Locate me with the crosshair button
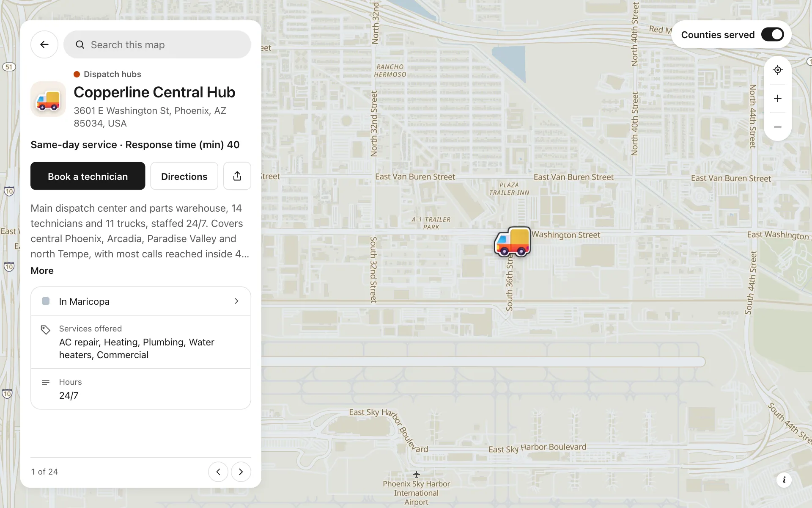This screenshot has height=508, width=812. tap(778, 70)
